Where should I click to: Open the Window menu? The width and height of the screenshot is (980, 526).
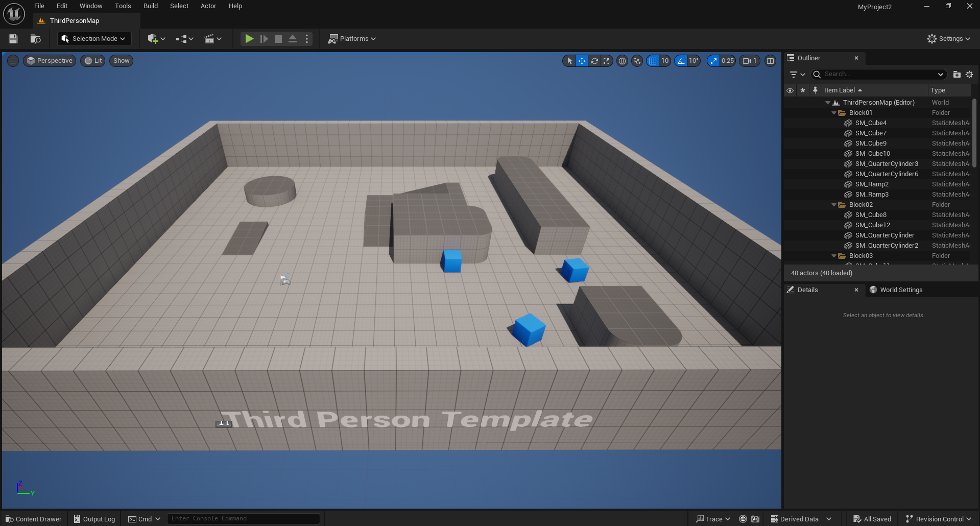[x=91, y=6]
